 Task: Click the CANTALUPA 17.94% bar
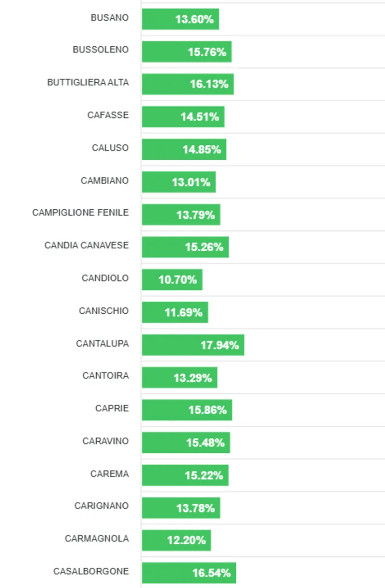(193, 345)
